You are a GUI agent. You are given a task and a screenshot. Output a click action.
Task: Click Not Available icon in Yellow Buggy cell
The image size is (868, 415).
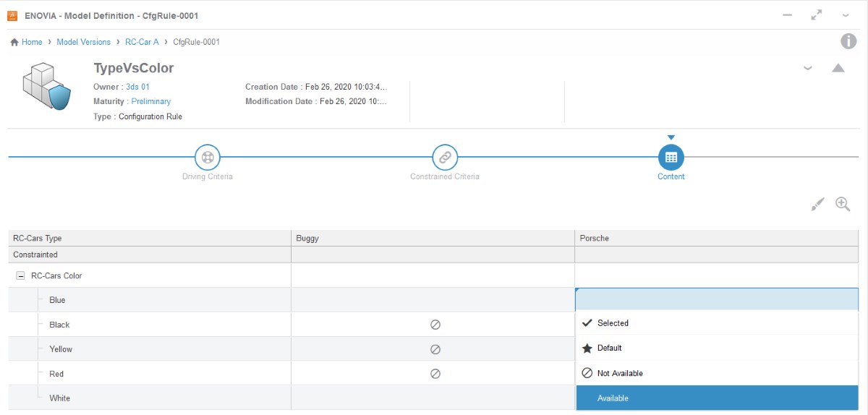pos(435,349)
